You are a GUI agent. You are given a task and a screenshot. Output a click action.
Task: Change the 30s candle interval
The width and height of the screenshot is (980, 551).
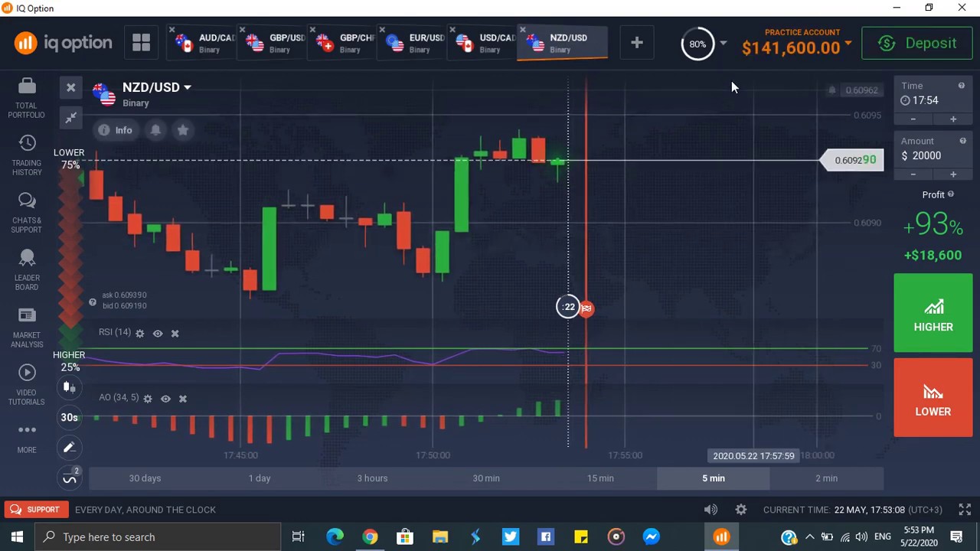[69, 417]
